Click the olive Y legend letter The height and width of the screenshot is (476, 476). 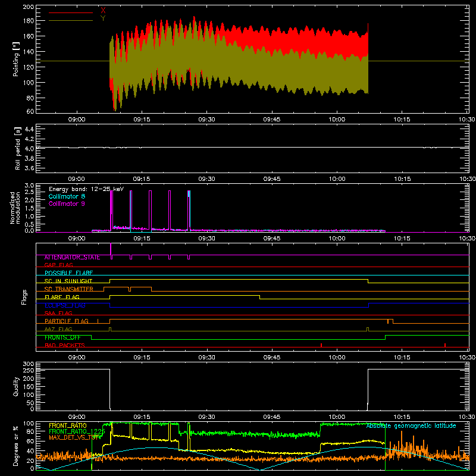[103, 18]
